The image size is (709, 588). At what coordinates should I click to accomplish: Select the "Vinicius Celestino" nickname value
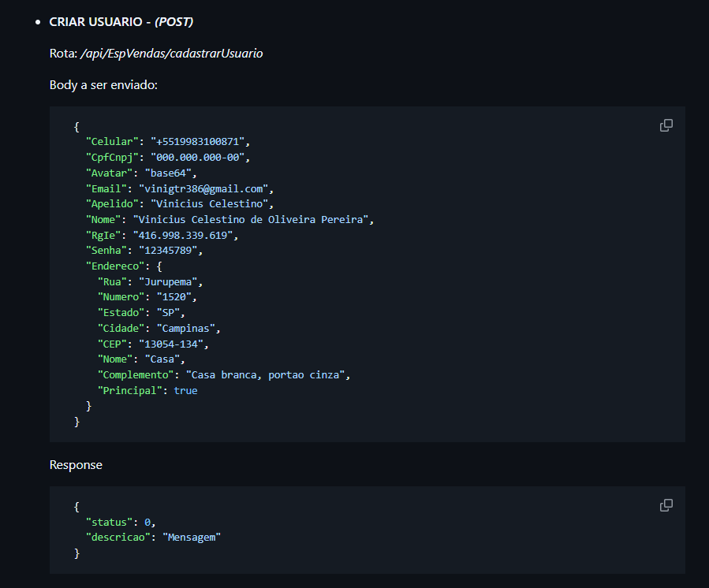point(209,204)
